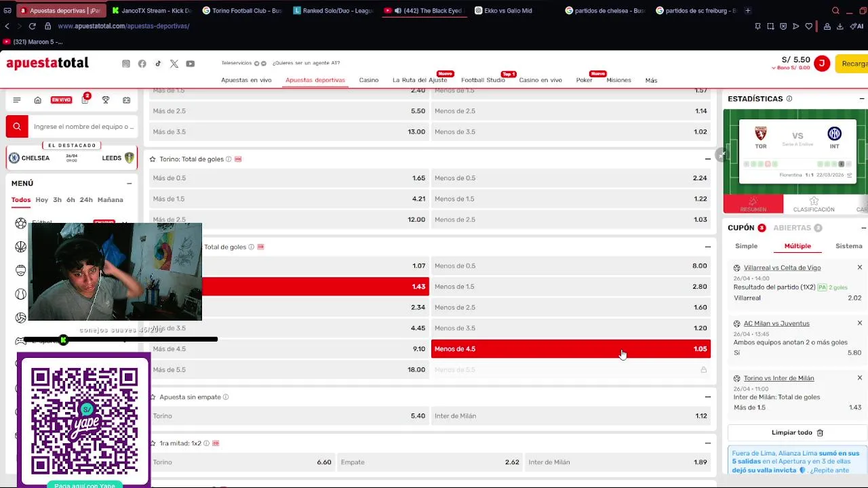Open the trash icon next to Limpiar todo
Screen dimensions: 868x488
point(820,432)
